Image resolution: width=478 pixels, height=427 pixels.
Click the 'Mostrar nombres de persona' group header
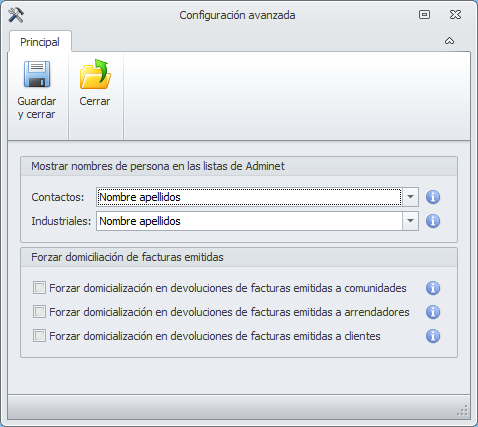click(239, 166)
